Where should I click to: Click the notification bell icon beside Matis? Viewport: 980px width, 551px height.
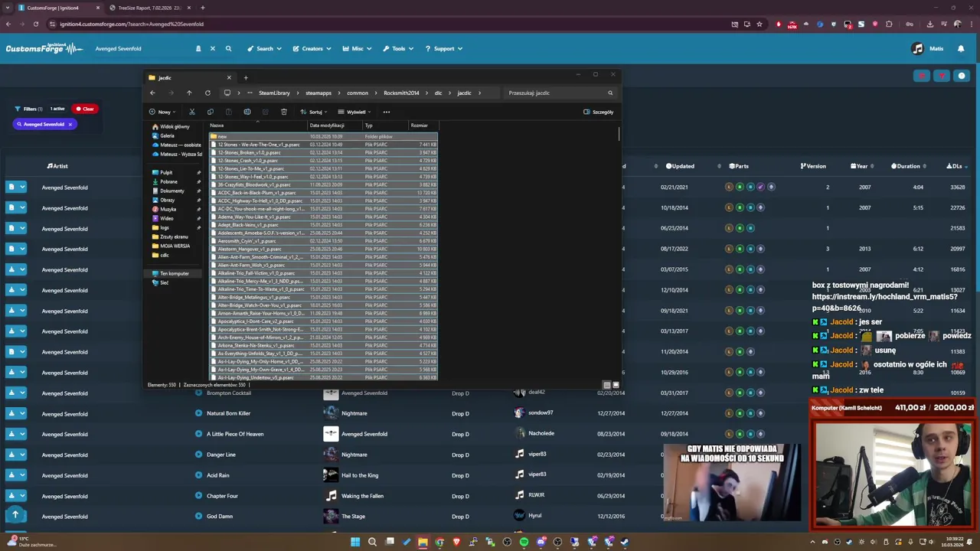tap(961, 48)
